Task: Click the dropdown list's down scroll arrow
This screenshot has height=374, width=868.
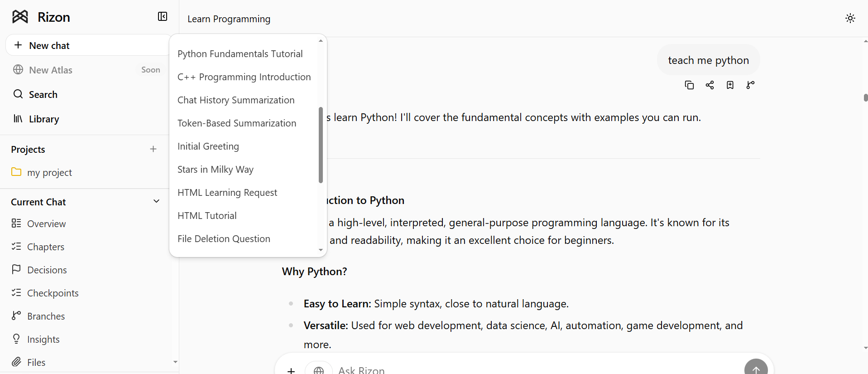Action: 321,250
